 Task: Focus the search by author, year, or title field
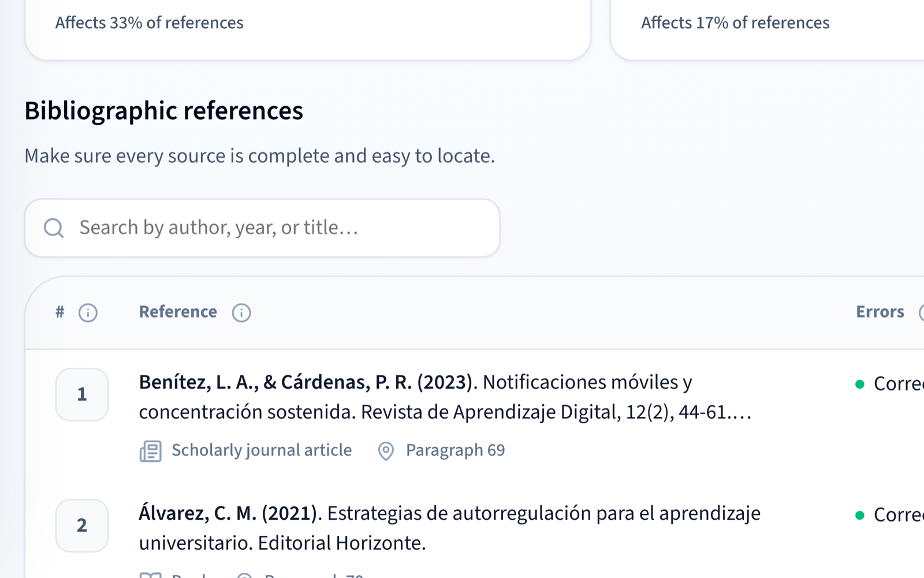[x=262, y=228]
